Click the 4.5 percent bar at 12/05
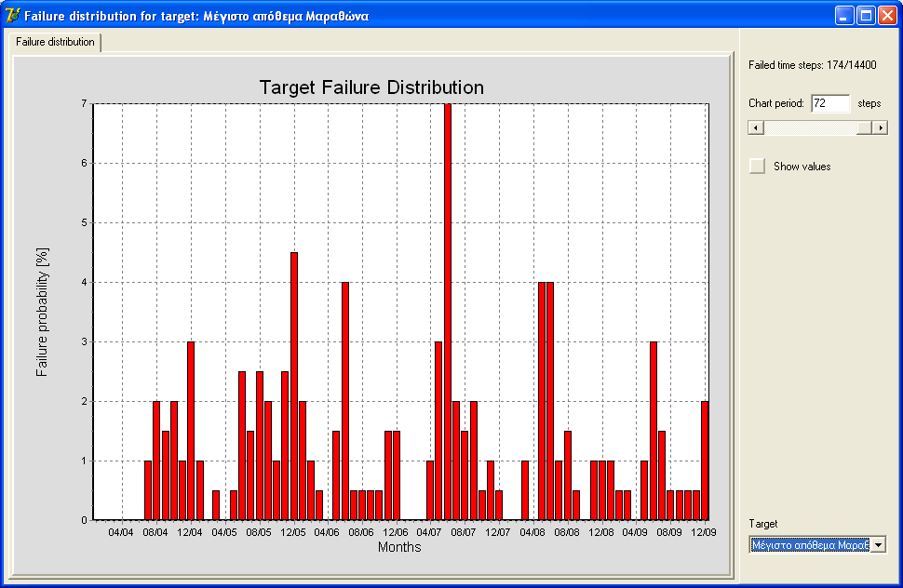This screenshot has height=588, width=903. pyautogui.click(x=293, y=386)
